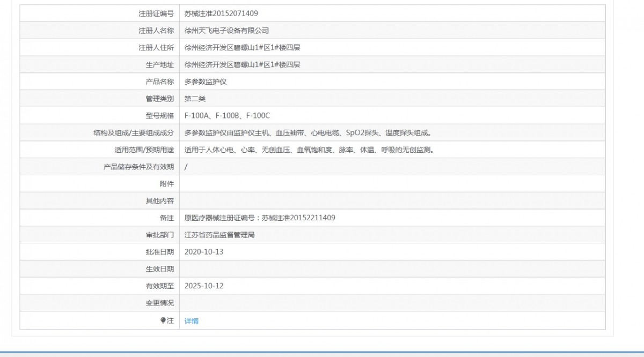Click the 适用范围 intended use description
The width and height of the screenshot is (644, 357).
309,150
